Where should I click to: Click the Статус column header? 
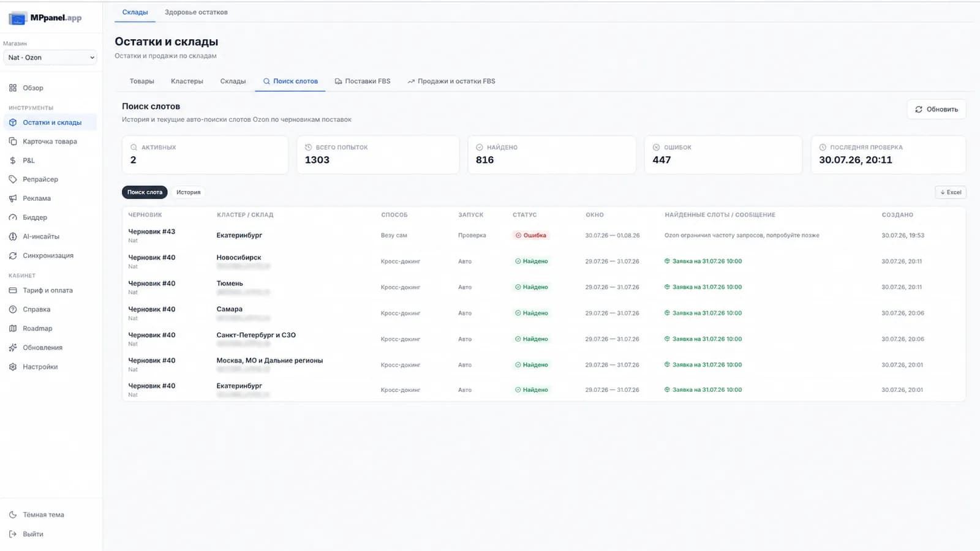tap(524, 215)
